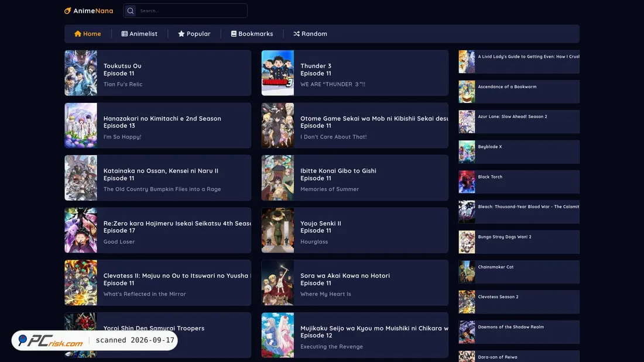Click "I Don't Care About That!" subtitle
644x362 pixels.
click(x=334, y=137)
